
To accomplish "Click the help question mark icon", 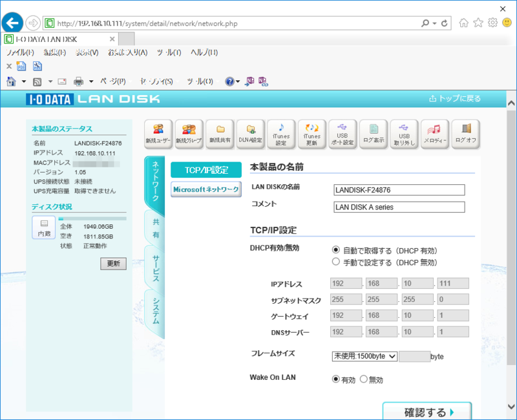I will point(229,81).
